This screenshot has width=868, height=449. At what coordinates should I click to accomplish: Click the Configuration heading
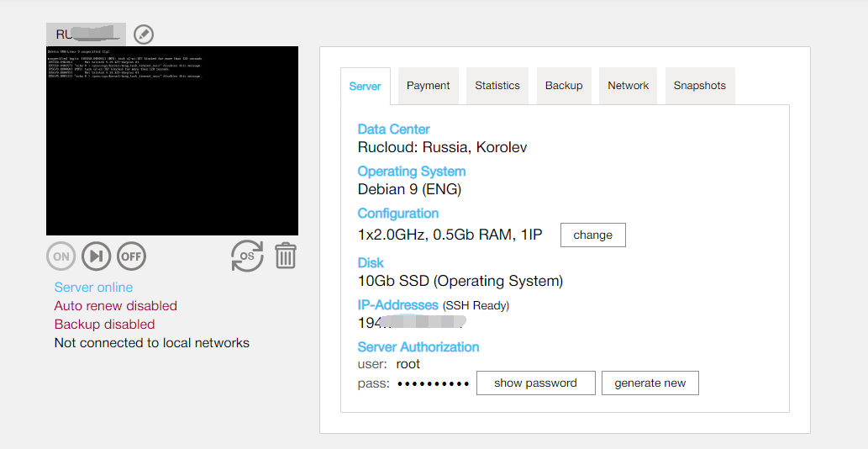[398, 214]
